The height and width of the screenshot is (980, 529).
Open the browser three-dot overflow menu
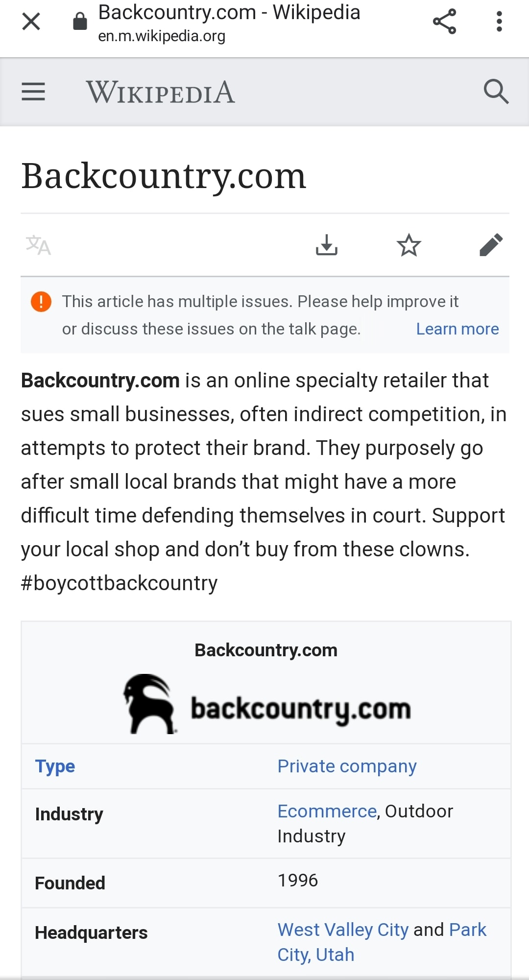pyautogui.click(x=499, y=22)
